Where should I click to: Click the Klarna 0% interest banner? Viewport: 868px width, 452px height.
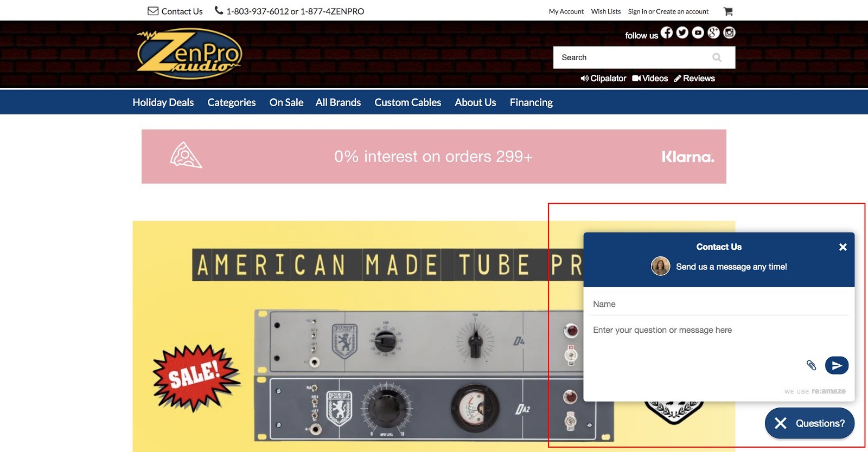tap(433, 157)
